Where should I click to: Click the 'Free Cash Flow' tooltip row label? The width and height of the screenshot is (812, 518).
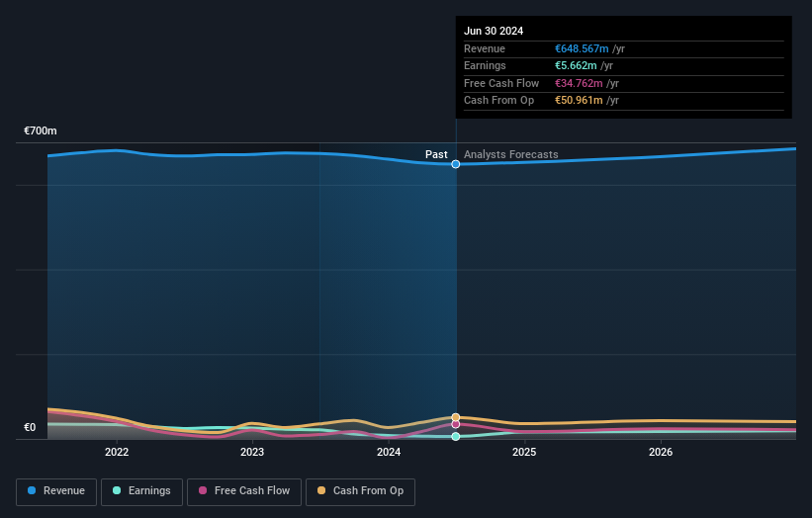tap(501, 83)
